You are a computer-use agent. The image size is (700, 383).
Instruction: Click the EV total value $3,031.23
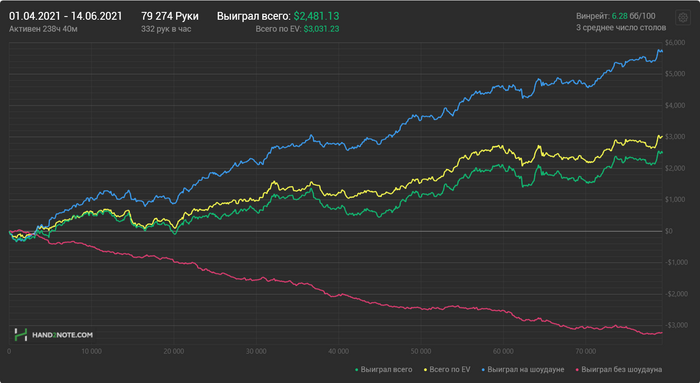click(321, 29)
